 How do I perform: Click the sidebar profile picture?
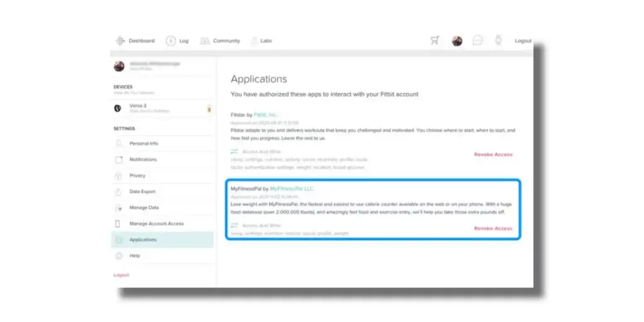tap(119, 66)
